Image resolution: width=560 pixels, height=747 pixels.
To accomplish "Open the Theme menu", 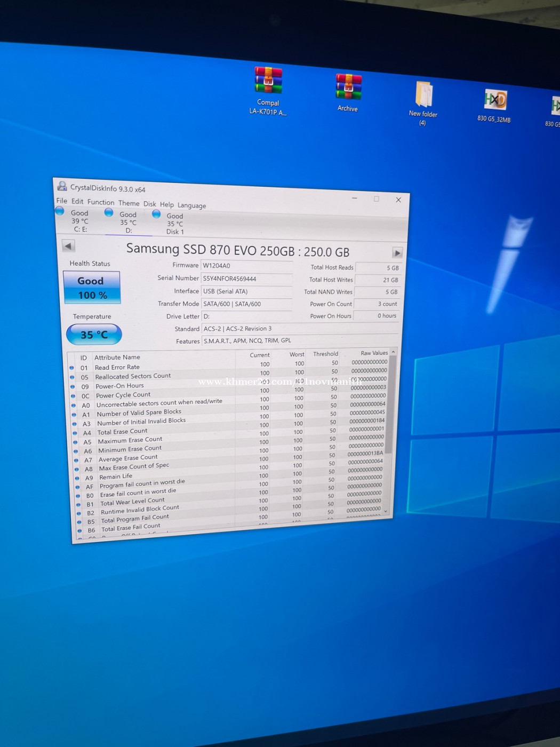I will (129, 203).
